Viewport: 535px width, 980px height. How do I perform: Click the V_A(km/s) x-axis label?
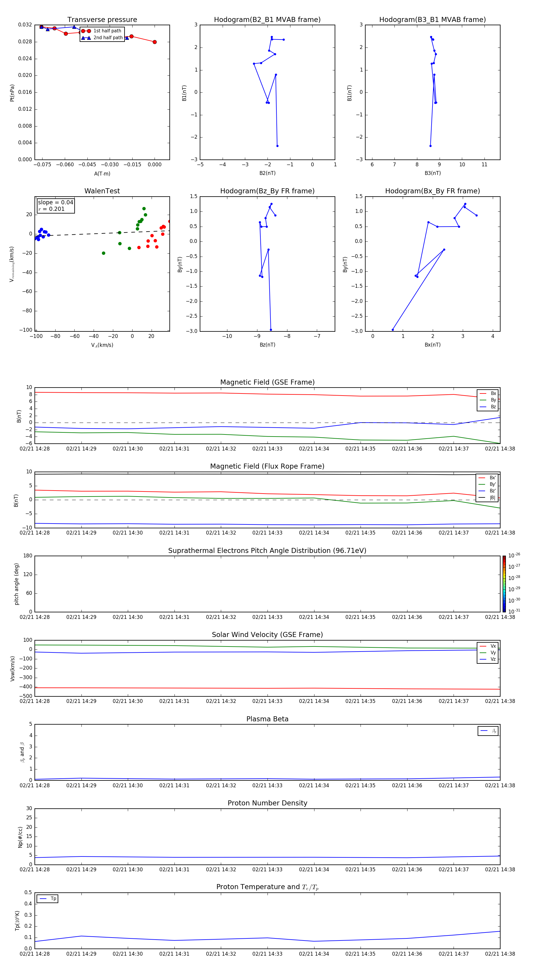coord(102,345)
